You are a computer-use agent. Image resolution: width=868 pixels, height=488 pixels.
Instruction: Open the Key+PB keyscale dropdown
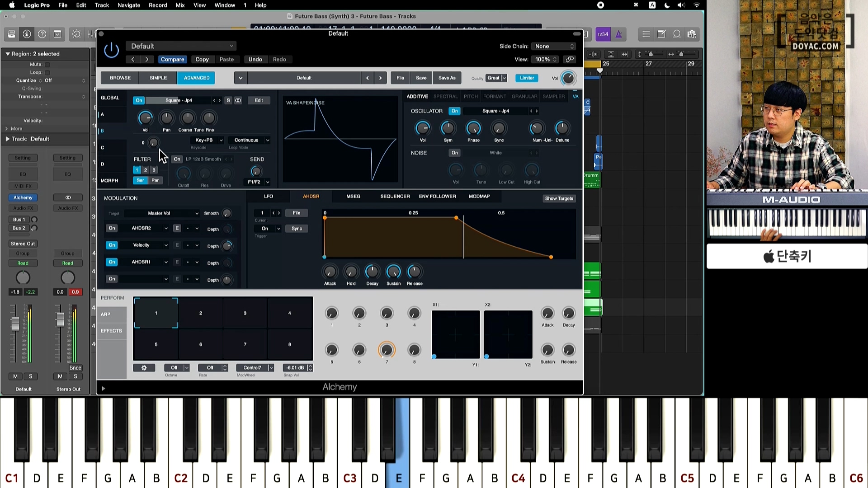[208, 140]
